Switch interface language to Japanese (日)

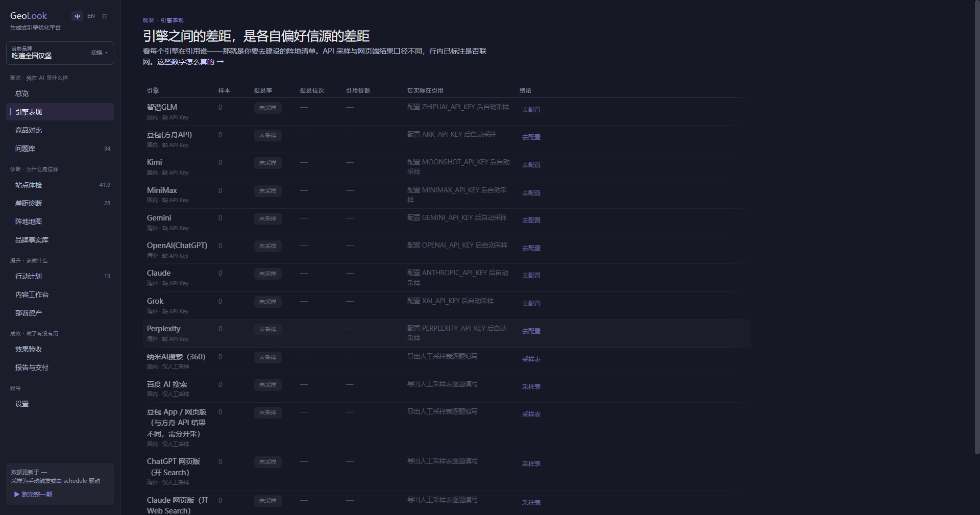coord(105,16)
